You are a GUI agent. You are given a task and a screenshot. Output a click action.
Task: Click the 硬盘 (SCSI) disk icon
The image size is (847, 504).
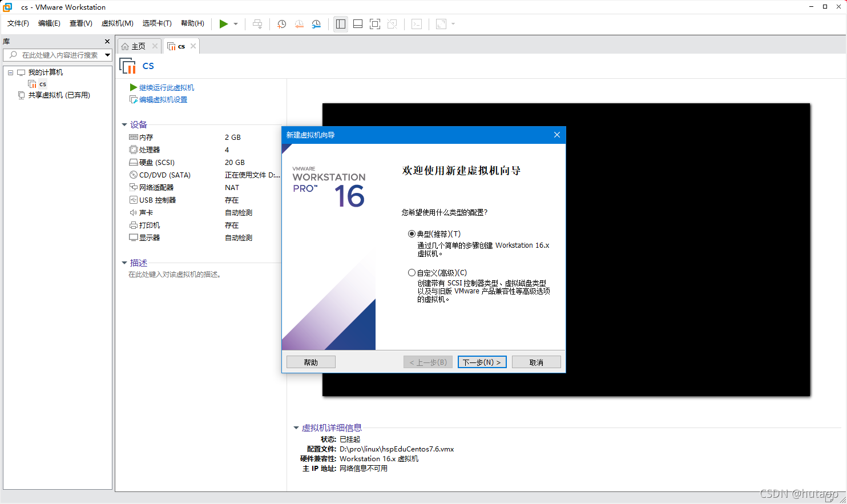(134, 162)
